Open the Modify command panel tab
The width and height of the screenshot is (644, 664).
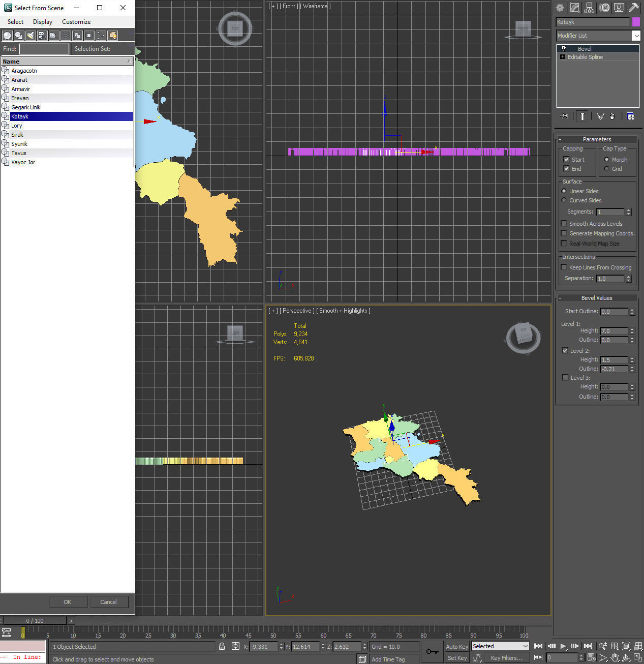(574, 8)
